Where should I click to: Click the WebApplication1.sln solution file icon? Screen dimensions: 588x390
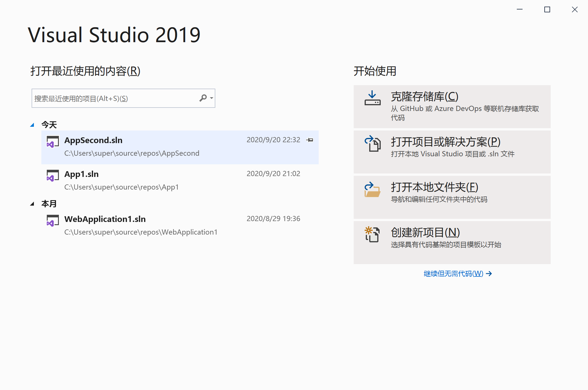tap(53, 221)
